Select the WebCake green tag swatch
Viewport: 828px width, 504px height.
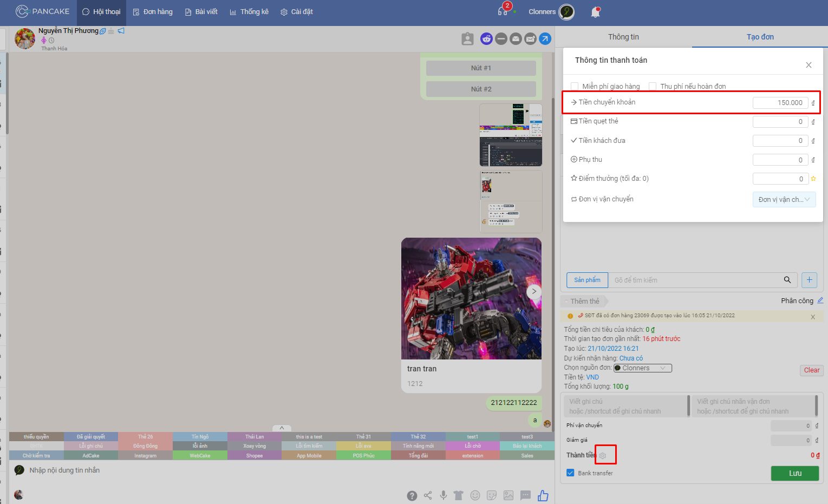[200, 456]
